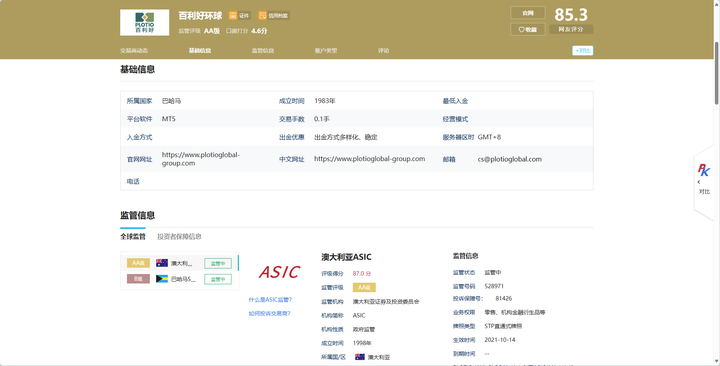Click the Bahamas flag icon in regulator list

pos(162,279)
